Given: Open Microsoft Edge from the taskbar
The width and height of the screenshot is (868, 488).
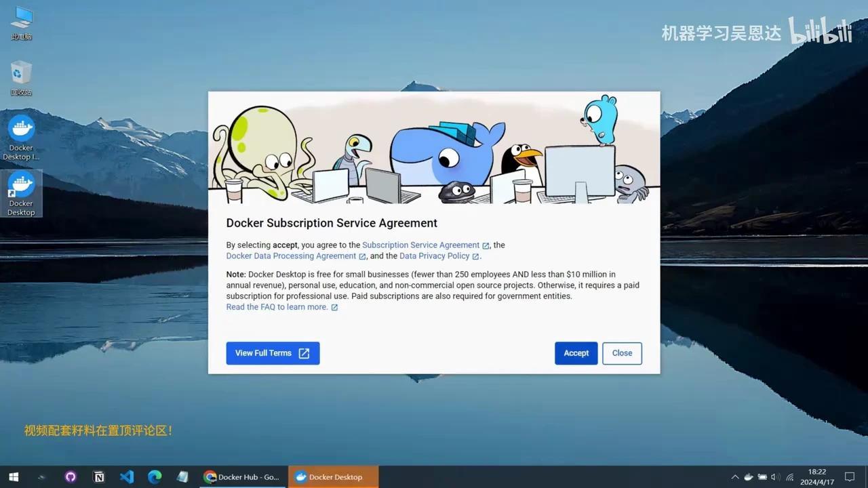Looking at the screenshot, I should (x=155, y=477).
